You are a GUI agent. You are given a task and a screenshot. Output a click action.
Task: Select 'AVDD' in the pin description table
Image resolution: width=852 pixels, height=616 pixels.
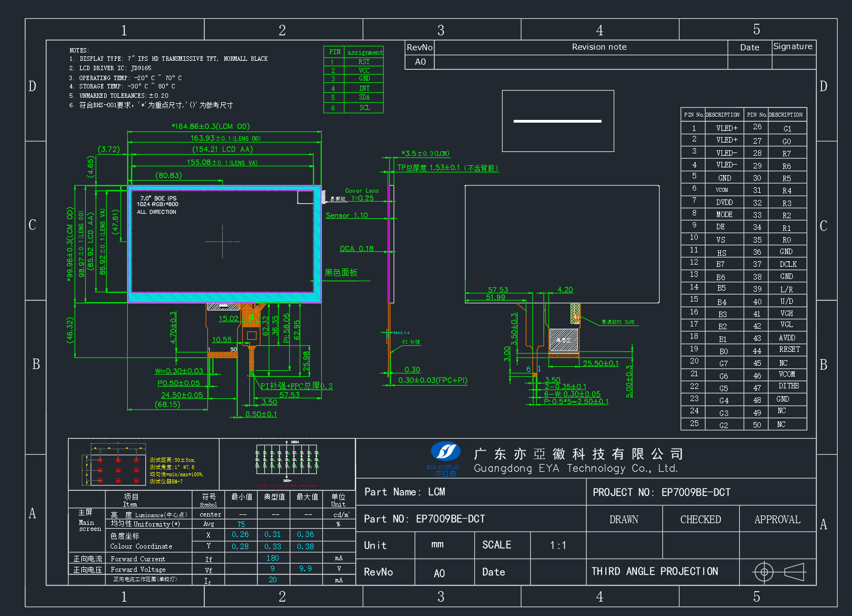click(787, 338)
